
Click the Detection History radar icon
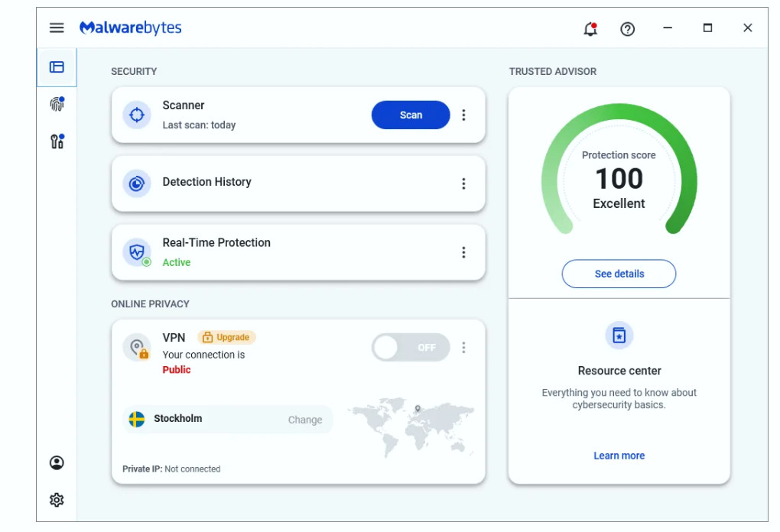point(137,183)
